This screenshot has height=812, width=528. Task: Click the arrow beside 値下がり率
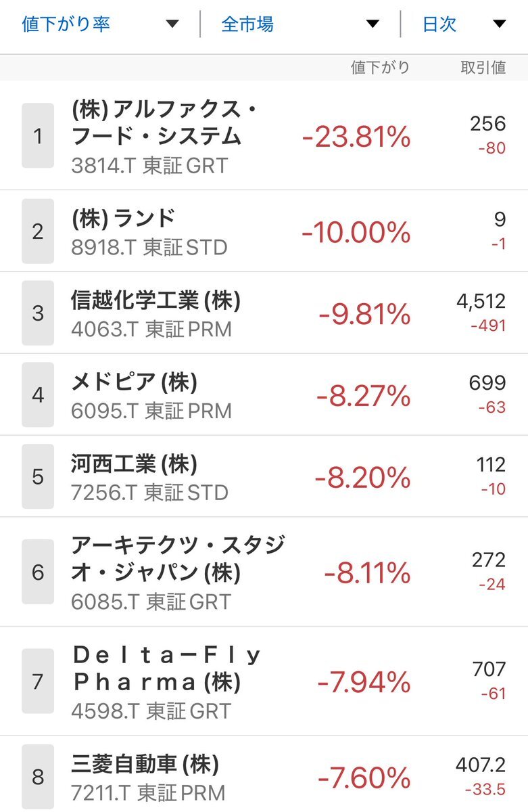tap(172, 24)
